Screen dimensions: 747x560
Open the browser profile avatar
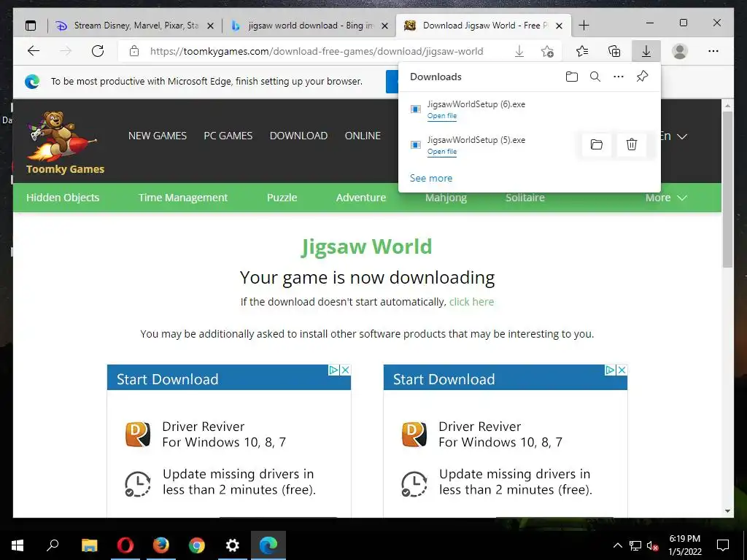[680, 51]
